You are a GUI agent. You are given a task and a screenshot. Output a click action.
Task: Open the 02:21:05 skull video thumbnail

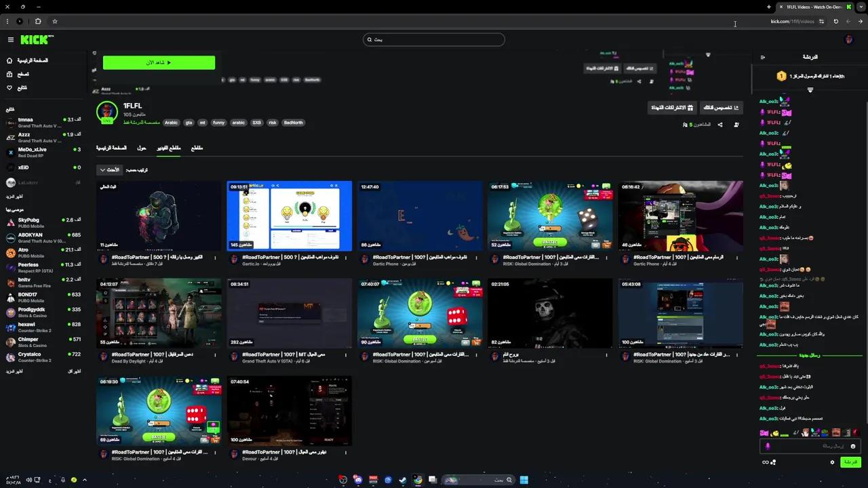550,313
